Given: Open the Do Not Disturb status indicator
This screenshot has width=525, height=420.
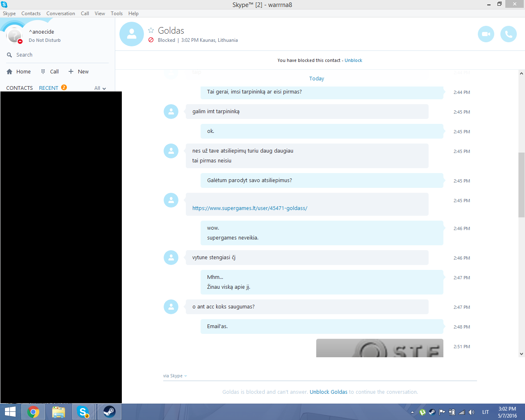Looking at the screenshot, I should point(20,41).
